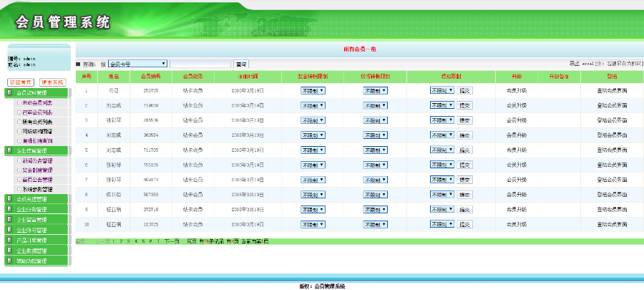Go to 下一页 in pagination

click(171, 242)
